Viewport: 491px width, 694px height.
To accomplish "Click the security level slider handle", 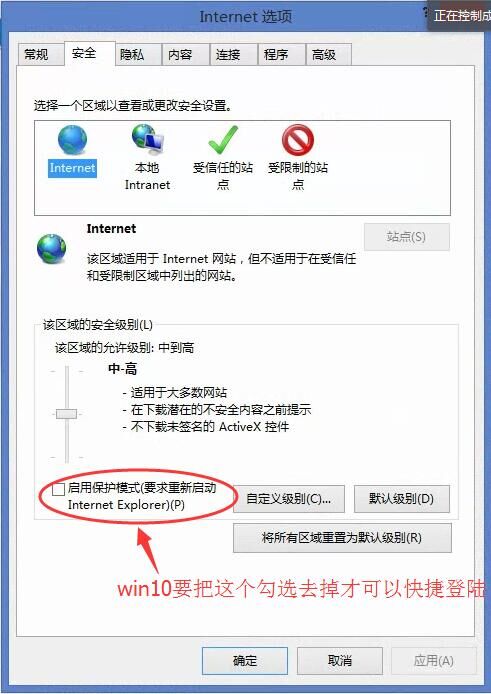I will point(66,414).
